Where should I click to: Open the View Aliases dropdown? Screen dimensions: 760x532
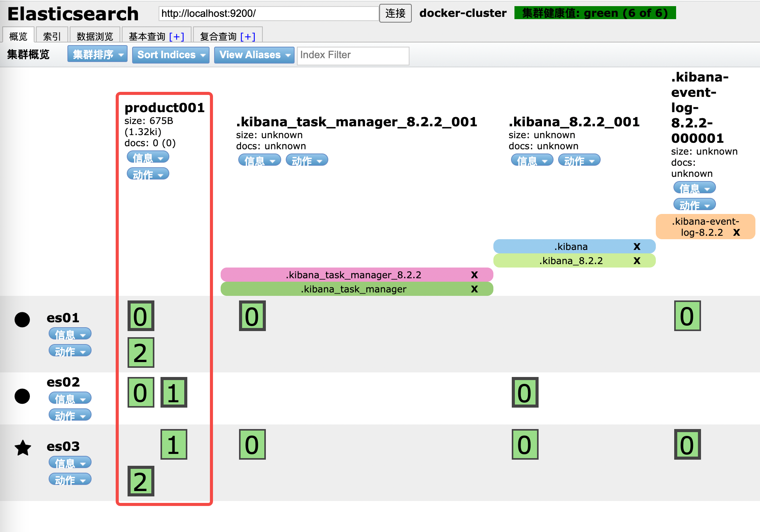(254, 55)
